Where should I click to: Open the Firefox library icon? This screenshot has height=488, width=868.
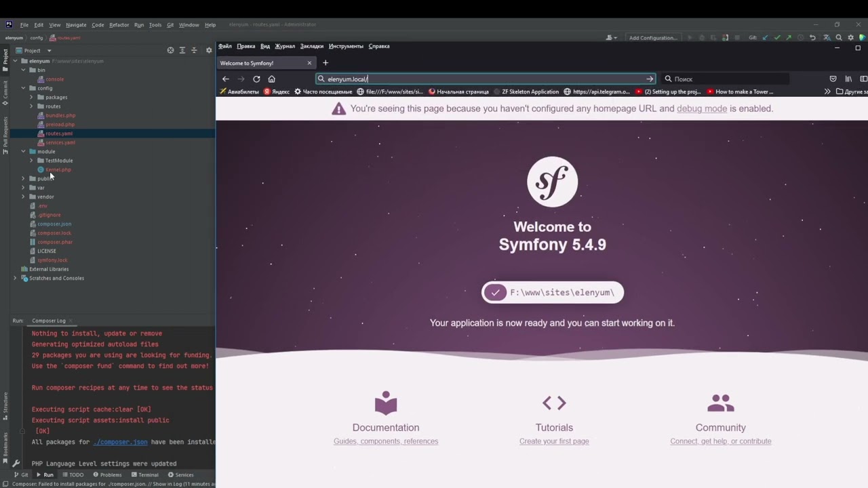(x=848, y=79)
